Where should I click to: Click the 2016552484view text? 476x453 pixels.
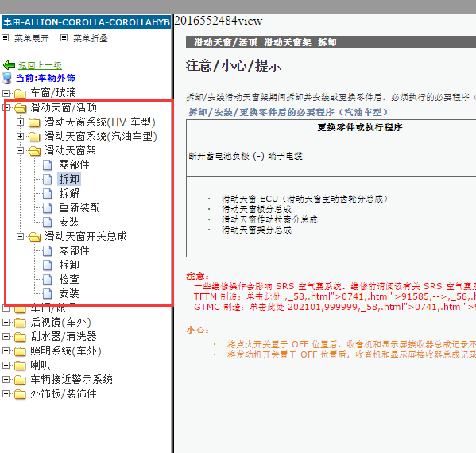pos(219,21)
